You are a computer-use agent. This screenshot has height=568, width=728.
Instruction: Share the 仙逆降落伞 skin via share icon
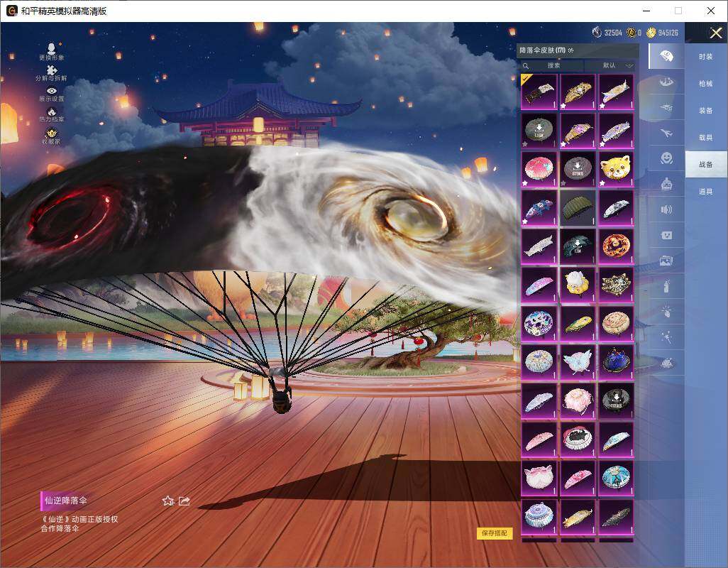point(184,501)
